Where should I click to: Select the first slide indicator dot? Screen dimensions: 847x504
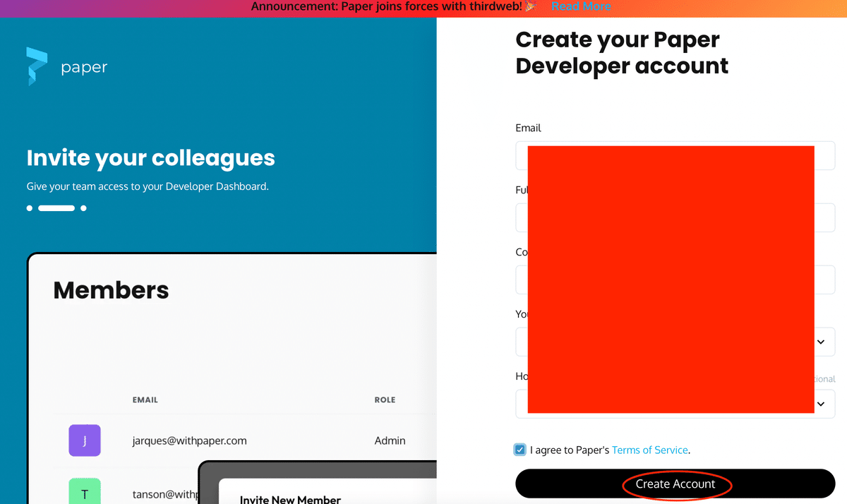click(30, 208)
